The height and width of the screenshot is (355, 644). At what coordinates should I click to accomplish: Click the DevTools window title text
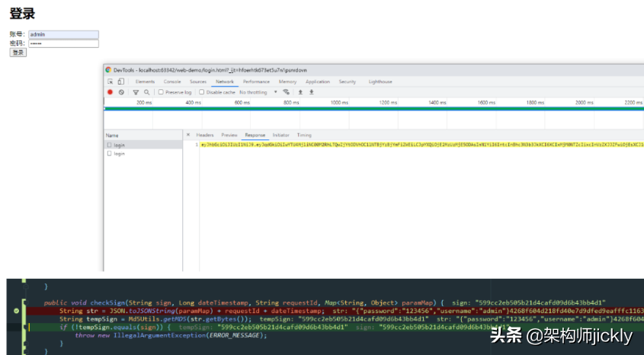coord(210,70)
